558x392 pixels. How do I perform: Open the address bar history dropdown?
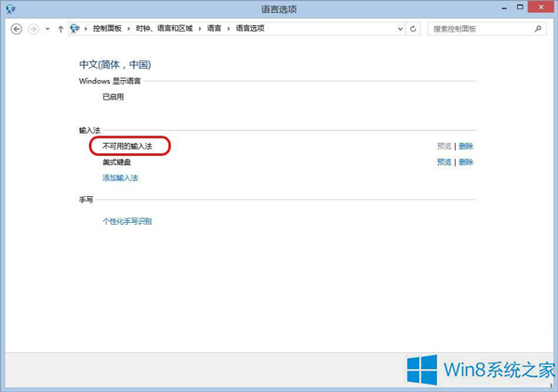click(400, 29)
